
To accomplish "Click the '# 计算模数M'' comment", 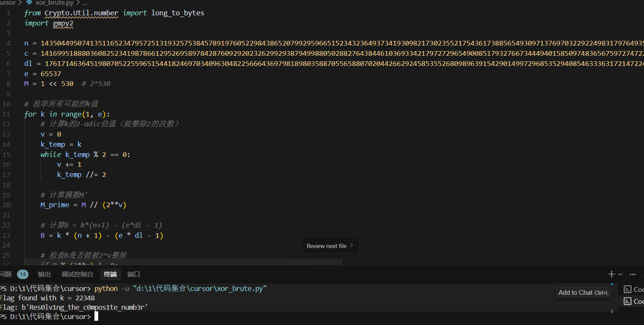I will coord(64,195).
